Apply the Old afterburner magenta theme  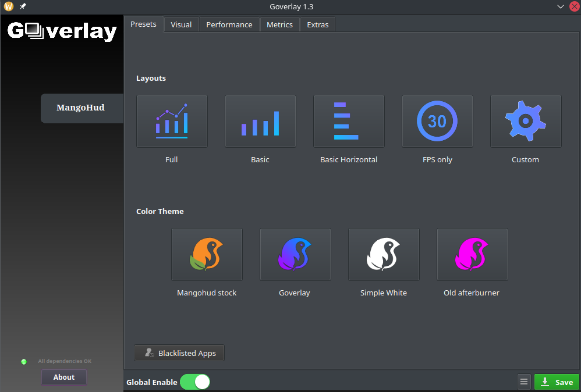[473, 254]
